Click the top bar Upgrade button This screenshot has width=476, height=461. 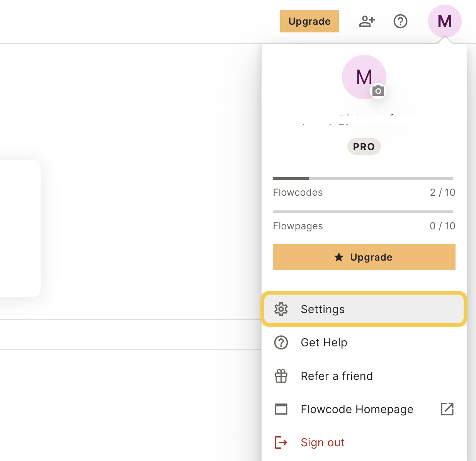(x=309, y=21)
